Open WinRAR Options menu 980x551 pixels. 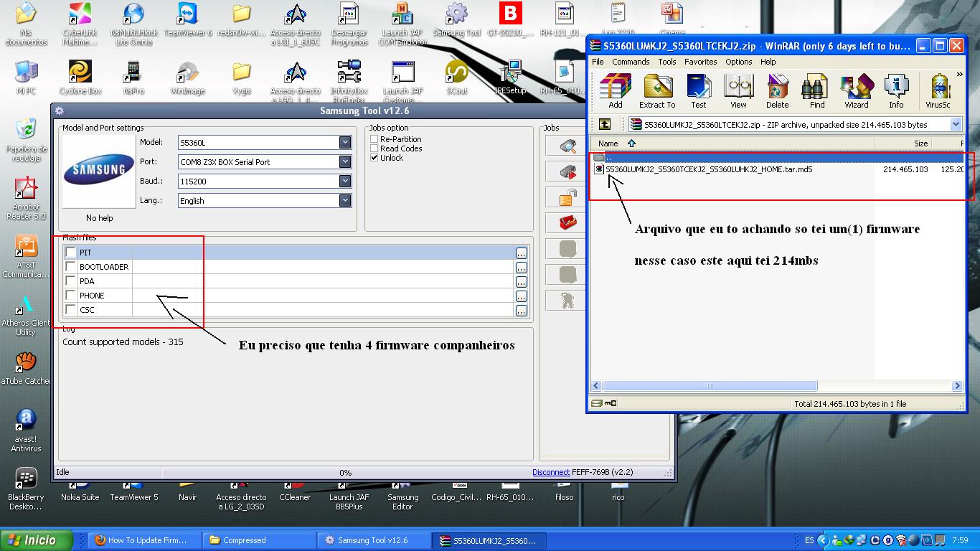[x=738, y=62]
